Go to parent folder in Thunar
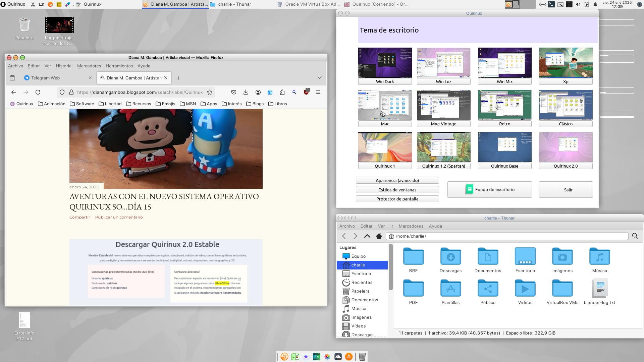This screenshot has width=644, height=362. pos(367,236)
